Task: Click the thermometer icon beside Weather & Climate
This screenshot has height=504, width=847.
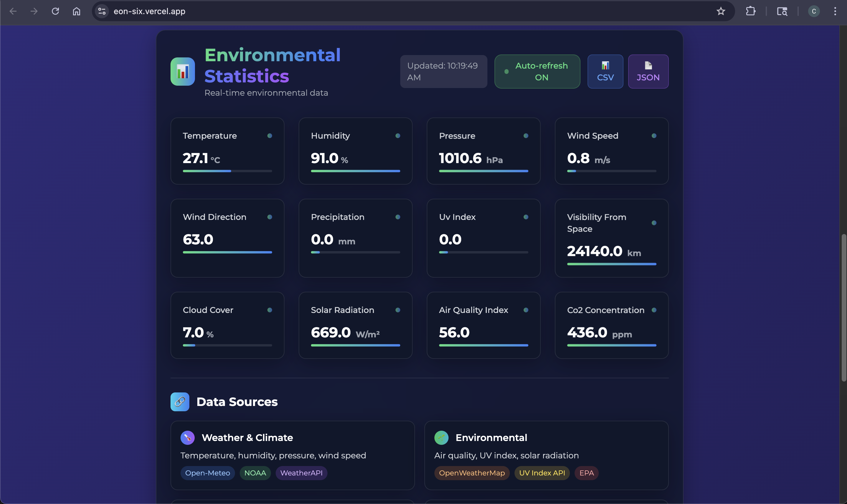Action: (188, 437)
